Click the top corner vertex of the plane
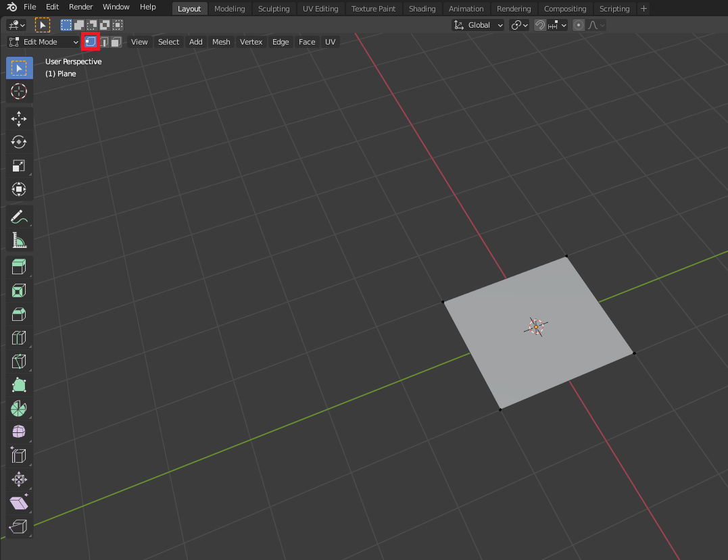This screenshot has height=560, width=728. (x=566, y=256)
